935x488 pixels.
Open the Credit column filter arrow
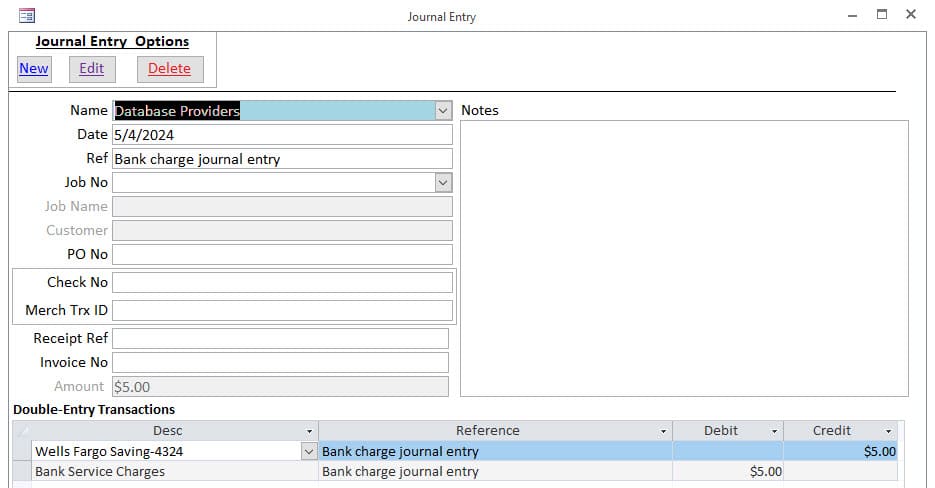(888, 431)
